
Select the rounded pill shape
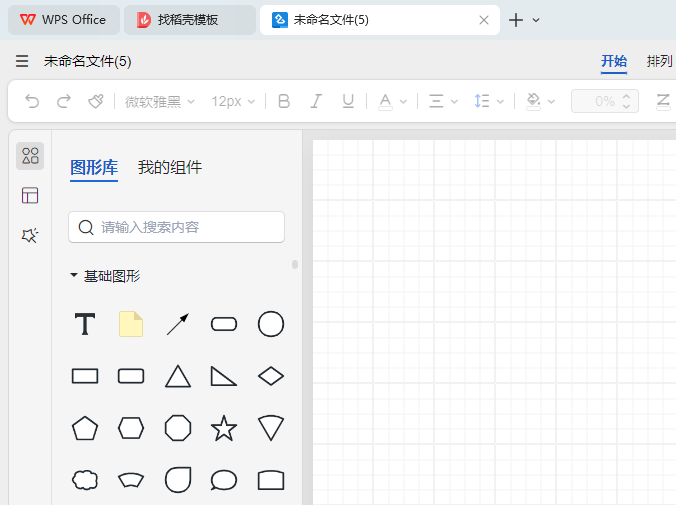pos(224,324)
